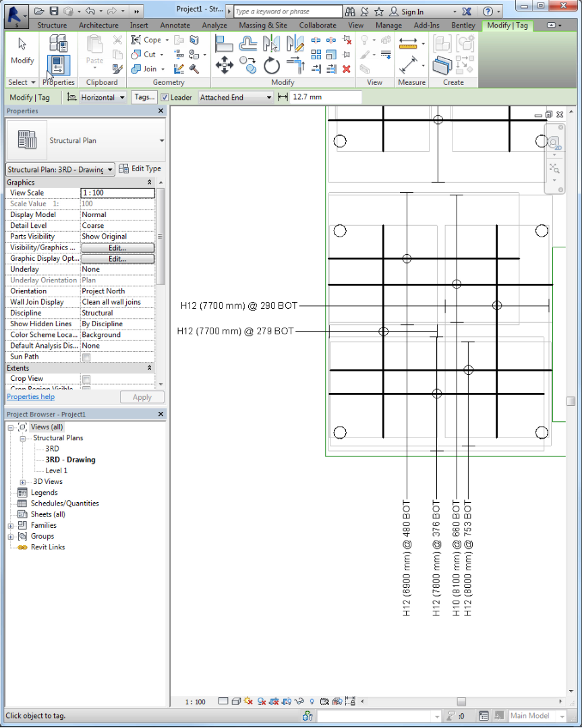Click Edit for Graphic Display Options
Viewport: 582px width, 728px height.
[117, 259]
